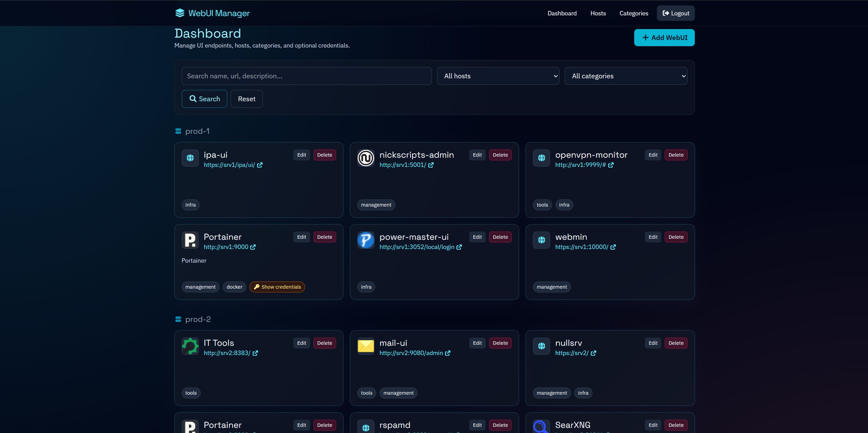Click the webmin globe icon
868x433 pixels.
(x=541, y=240)
